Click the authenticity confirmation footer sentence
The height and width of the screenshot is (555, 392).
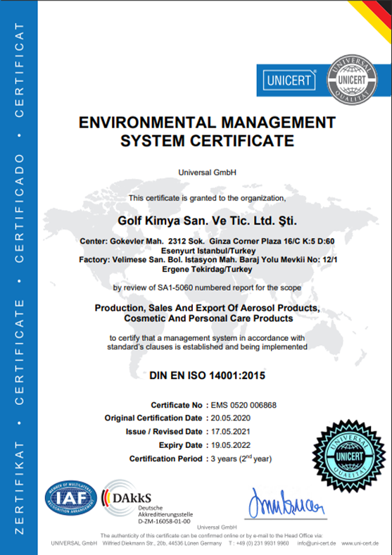pos(212,535)
